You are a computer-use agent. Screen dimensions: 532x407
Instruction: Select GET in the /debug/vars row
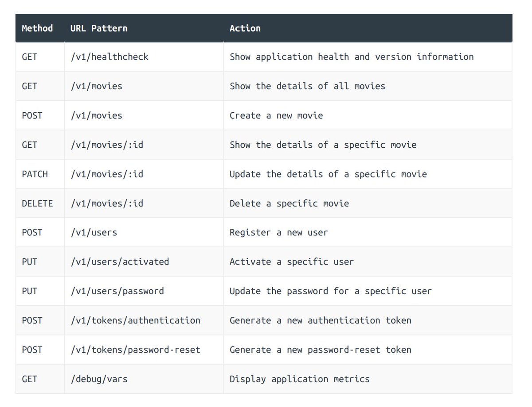pos(29,379)
